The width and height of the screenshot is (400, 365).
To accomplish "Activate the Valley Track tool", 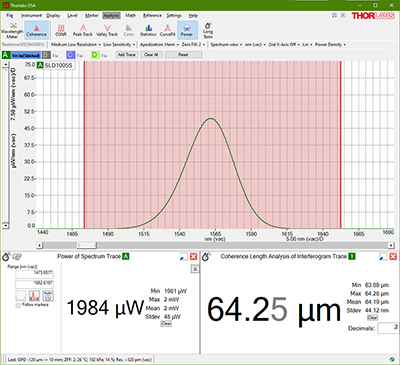I will coord(107,30).
